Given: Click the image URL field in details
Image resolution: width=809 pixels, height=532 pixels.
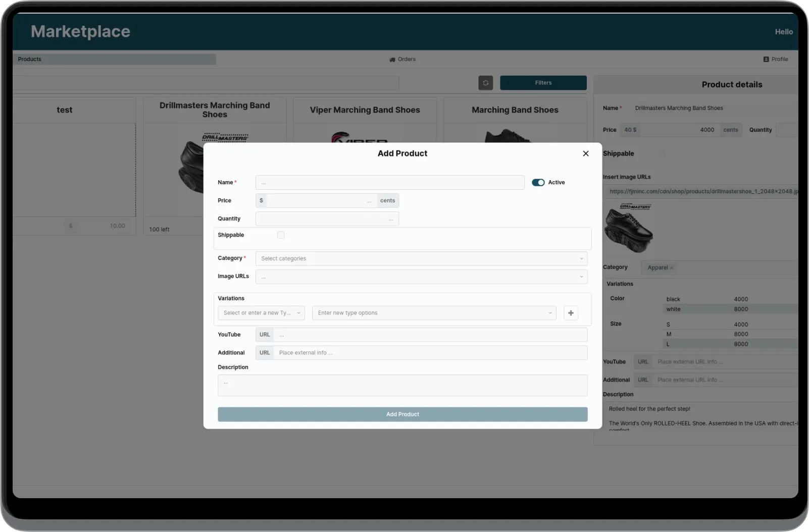Looking at the screenshot, I should [x=701, y=191].
